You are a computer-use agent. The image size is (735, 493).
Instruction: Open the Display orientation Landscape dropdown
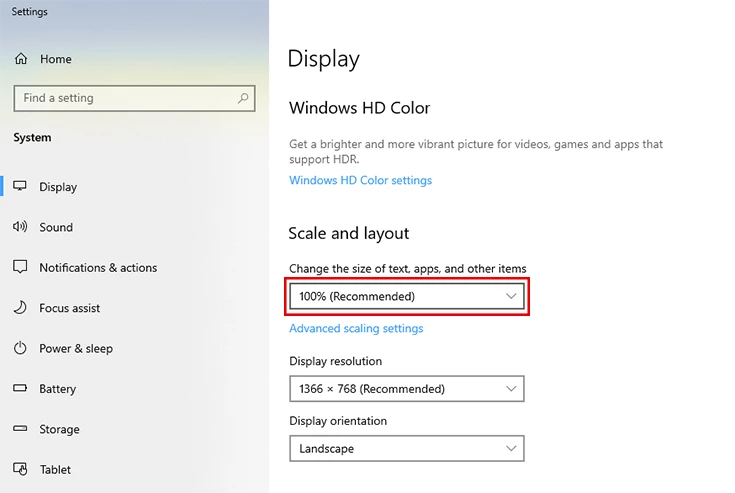(406, 449)
